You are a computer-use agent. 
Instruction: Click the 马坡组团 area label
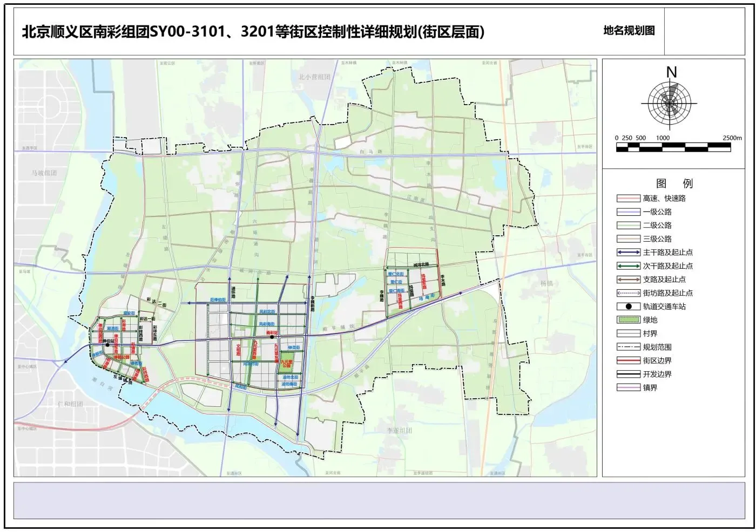44,173
